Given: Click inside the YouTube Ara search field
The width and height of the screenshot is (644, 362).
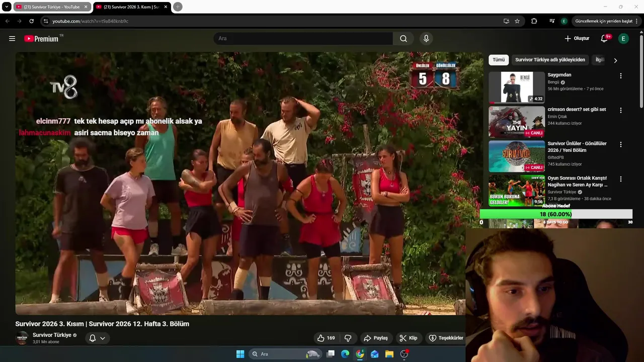Looking at the screenshot, I should coord(303,39).
